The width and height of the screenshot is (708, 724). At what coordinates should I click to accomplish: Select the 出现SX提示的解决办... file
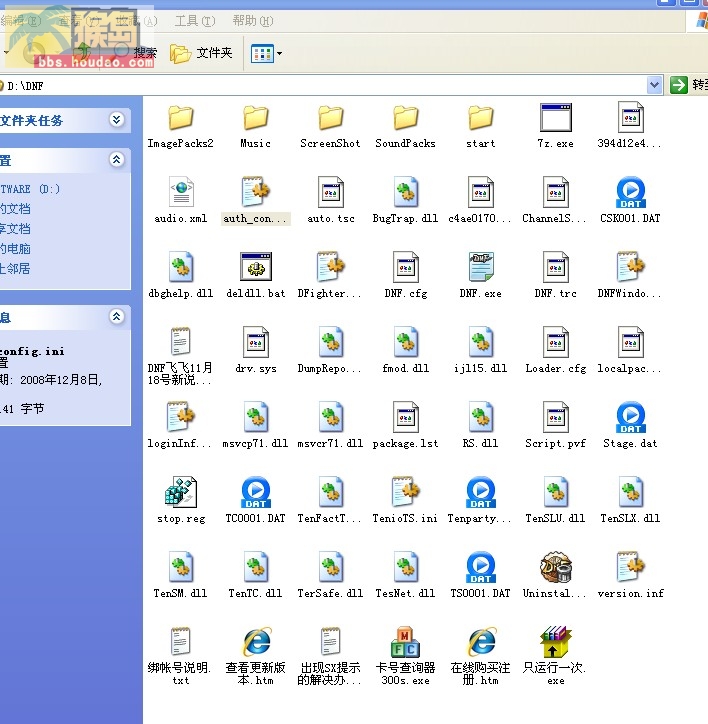330,642
